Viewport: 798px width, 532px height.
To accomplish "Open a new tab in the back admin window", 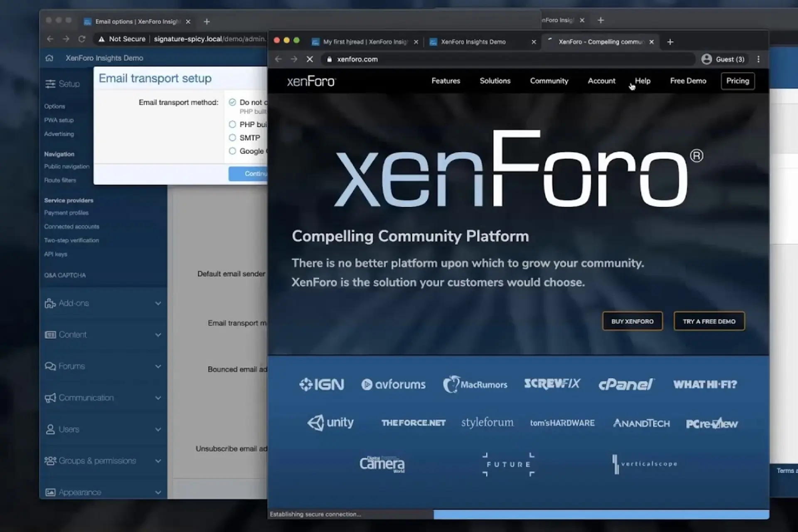I will coord(207,22).
